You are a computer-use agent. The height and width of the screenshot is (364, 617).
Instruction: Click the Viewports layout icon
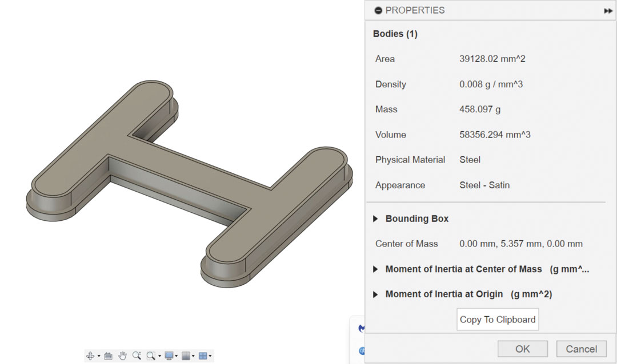[202, 356]
